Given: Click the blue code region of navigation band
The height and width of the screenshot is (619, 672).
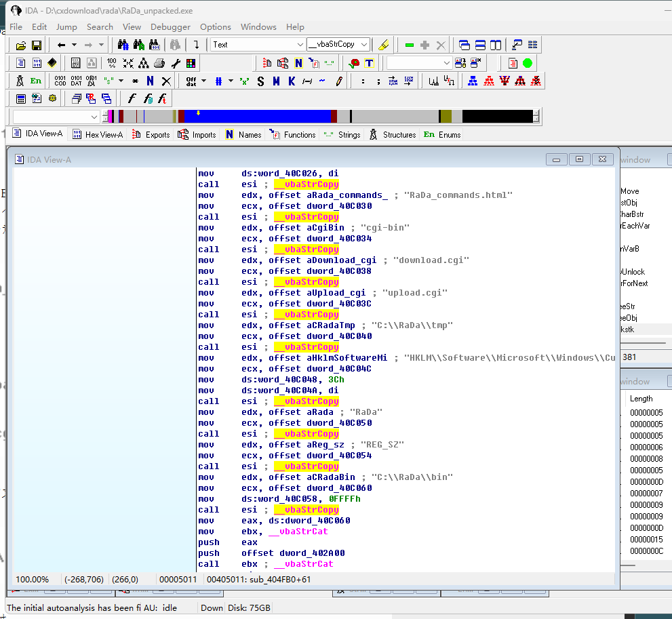Looking at the screenshot, I should [x=257, y=117].
